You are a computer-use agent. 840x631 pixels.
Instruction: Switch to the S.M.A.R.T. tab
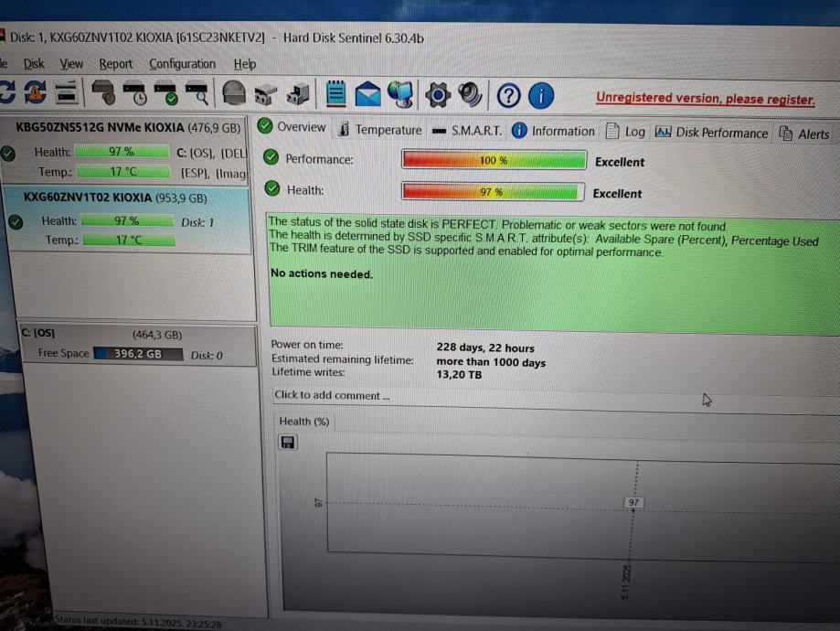point(467,131)
